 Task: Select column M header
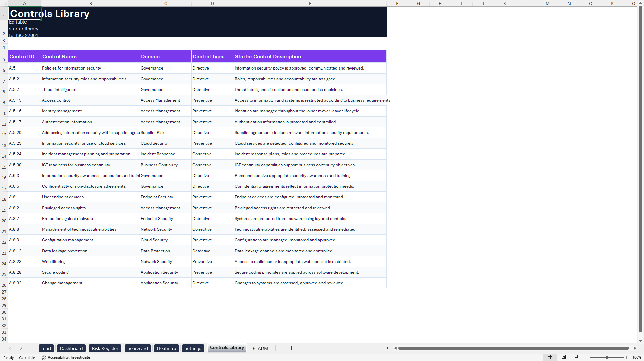(x=548, y=3)
